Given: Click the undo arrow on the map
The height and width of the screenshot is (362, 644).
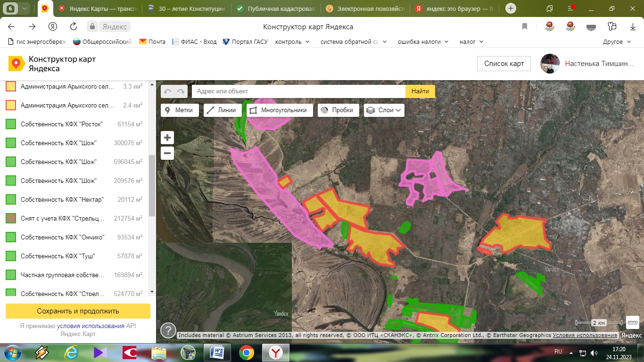Looking at the screenshot, I should (x=167, y=91).
